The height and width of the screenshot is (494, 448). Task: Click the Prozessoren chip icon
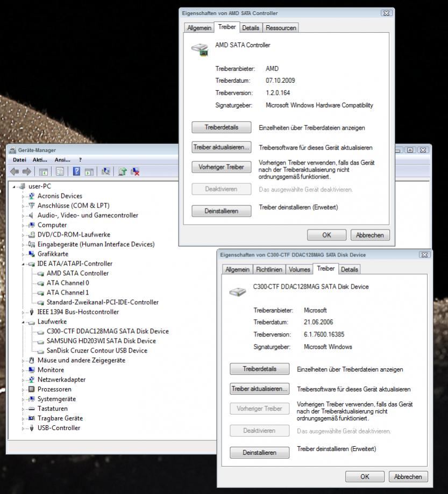point(31,389)
